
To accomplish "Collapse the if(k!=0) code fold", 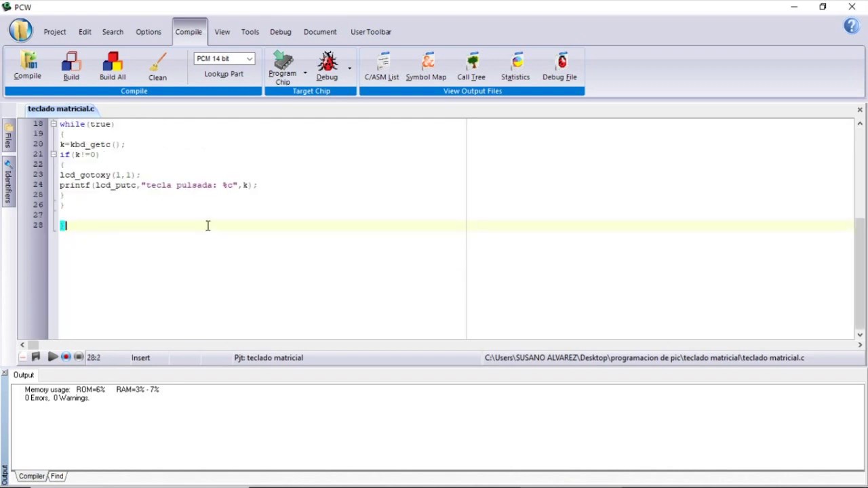I will click(53, 155).
